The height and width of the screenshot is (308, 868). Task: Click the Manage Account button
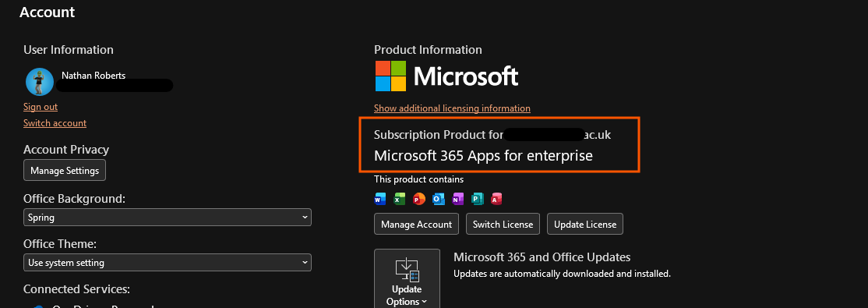[416, 225]
